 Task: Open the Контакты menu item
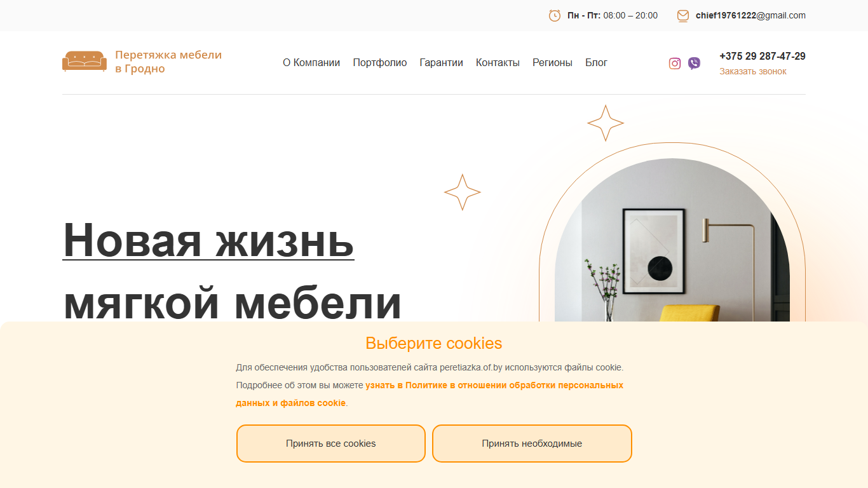point(498,62)
